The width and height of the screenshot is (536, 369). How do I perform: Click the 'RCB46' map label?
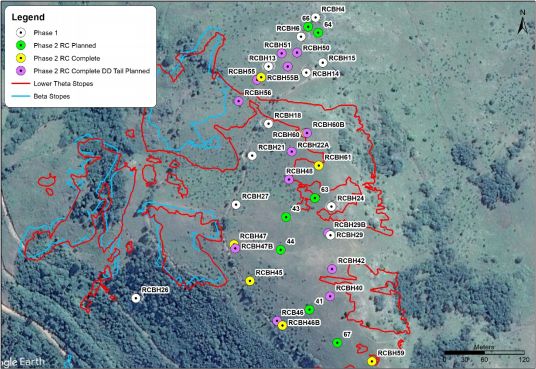[292, 313]
